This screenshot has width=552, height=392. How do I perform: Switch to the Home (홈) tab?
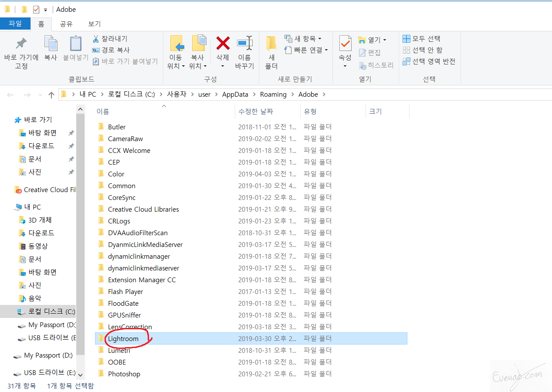[41, 24]
